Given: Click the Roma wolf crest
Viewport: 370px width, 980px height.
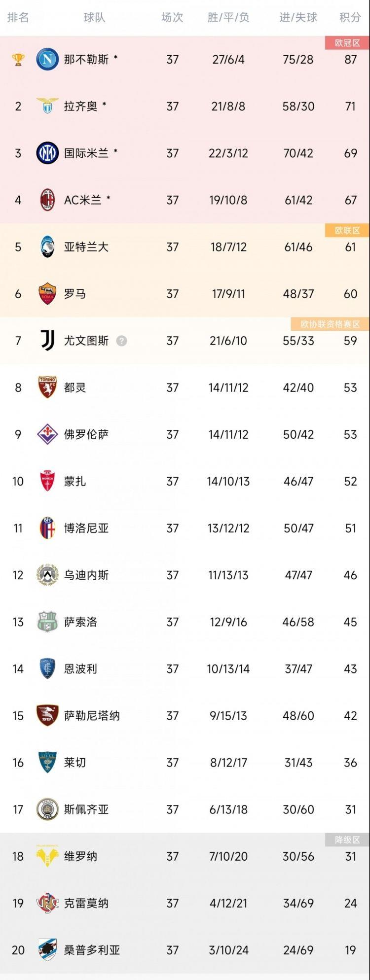Looking at the screenshot, I should pos(47,294).
